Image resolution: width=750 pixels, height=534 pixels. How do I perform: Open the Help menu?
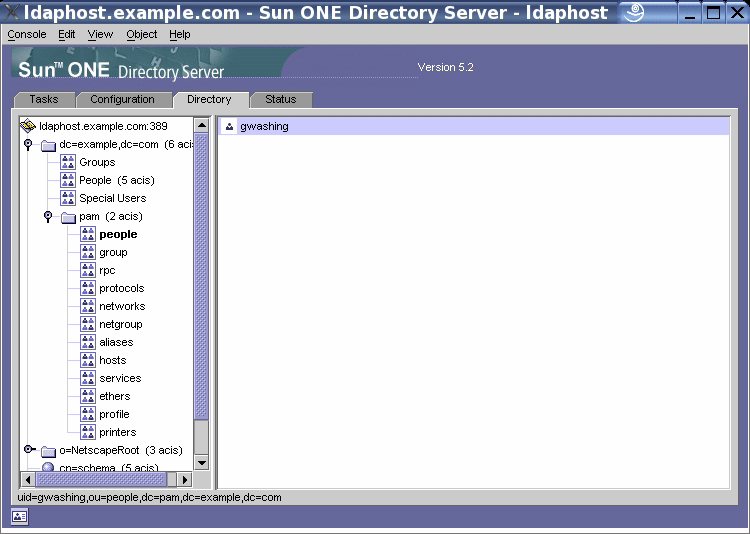tap(180, 34)
